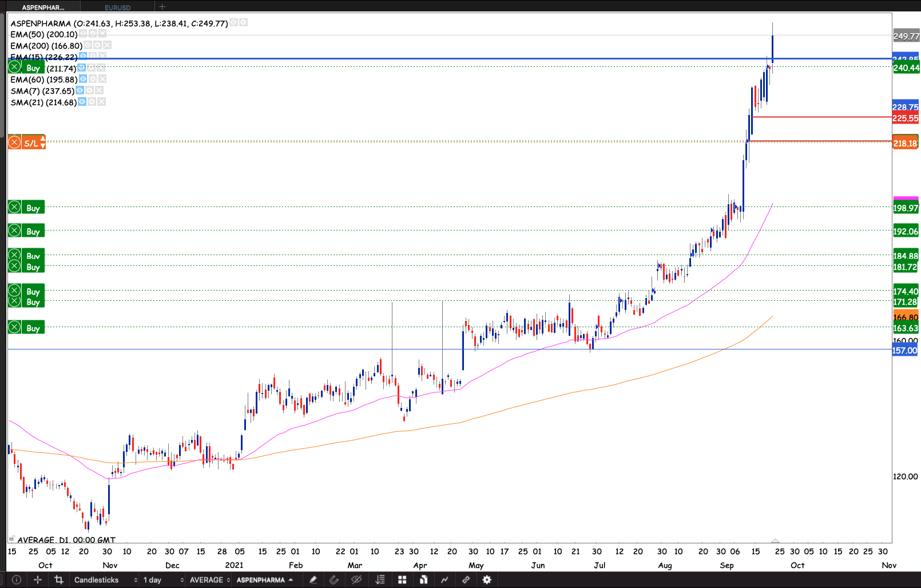Switch to the EURUSD tab
The height and width of the screenshot is (588, 921).
click(117, 7)
